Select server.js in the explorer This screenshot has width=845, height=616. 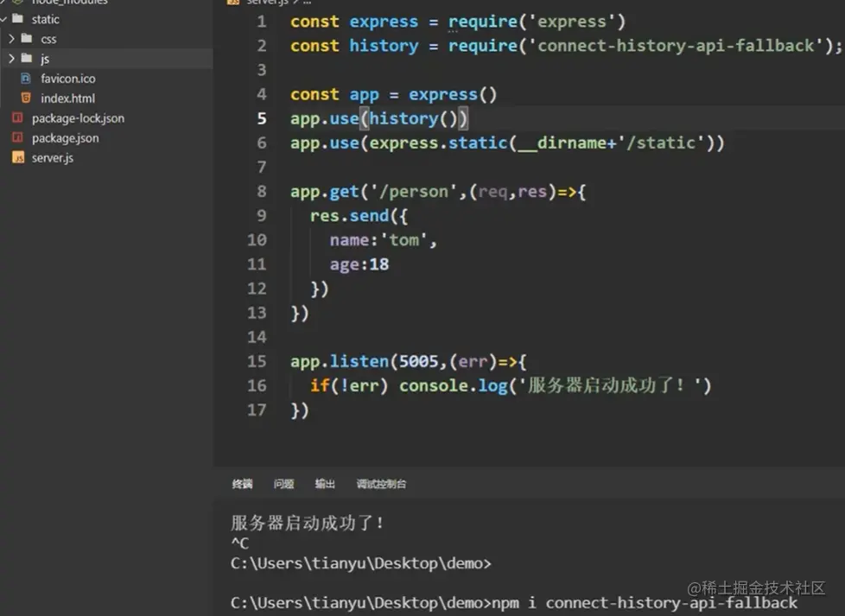click(53, 158)
